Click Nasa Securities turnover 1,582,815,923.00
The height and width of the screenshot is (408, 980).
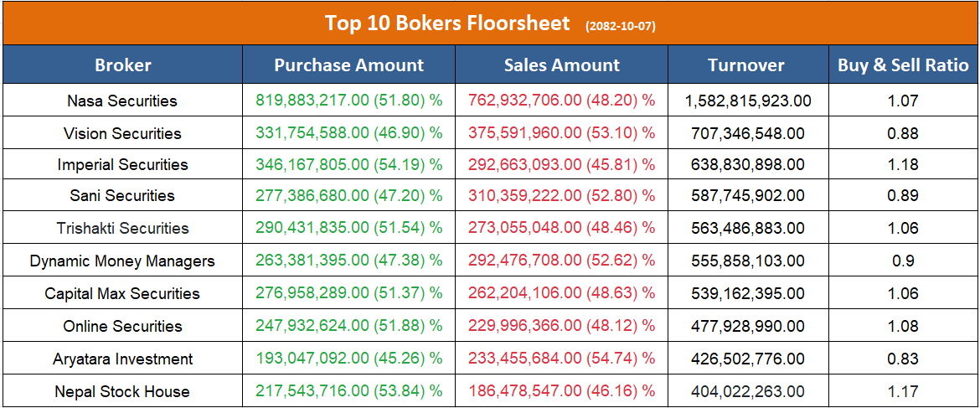pyautogui.click(x=748, y=101)
